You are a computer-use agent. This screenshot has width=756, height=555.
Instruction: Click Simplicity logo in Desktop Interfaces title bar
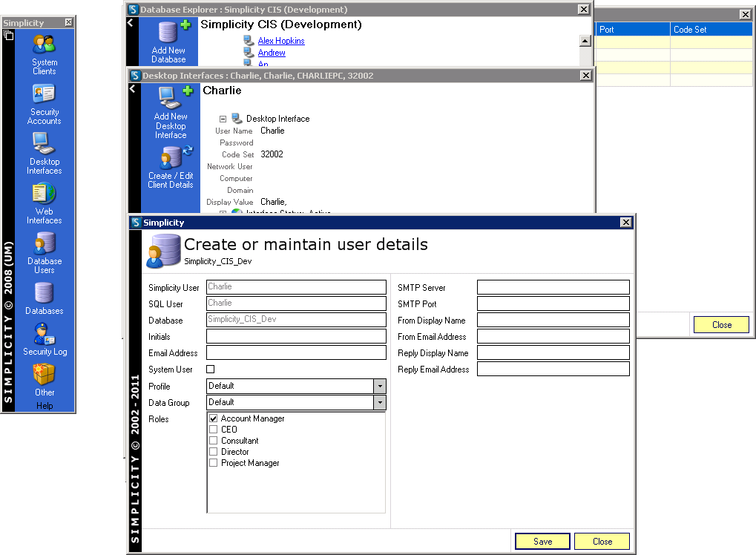coord(136,75)
